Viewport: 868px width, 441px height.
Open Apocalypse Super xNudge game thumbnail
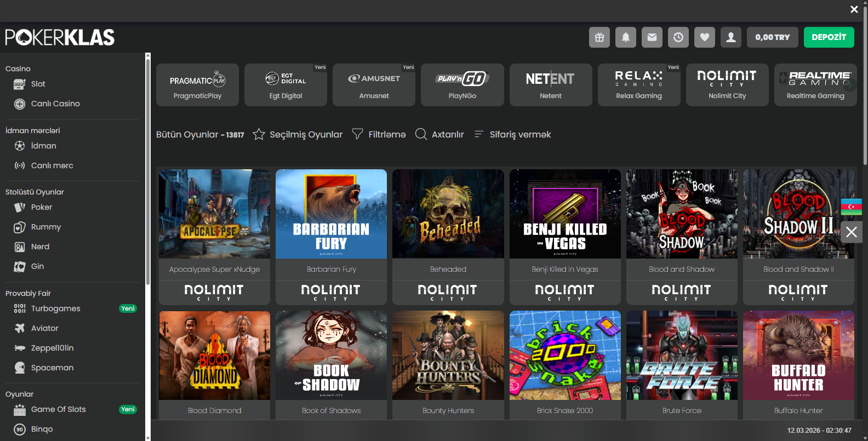click(214, 214)
